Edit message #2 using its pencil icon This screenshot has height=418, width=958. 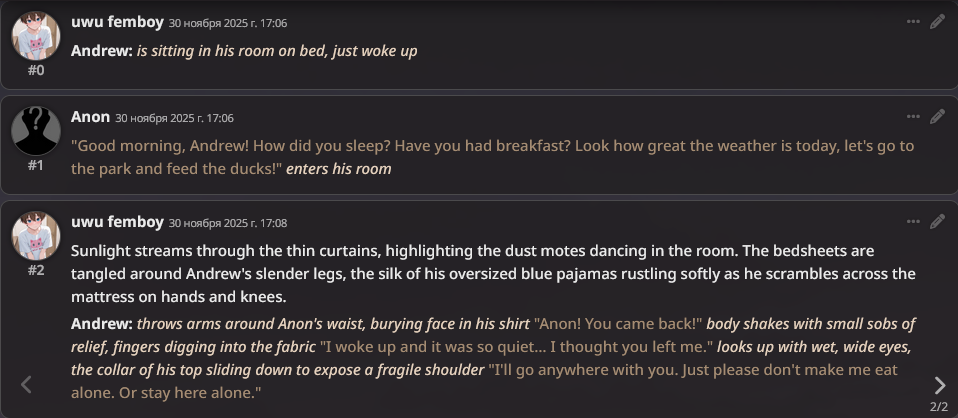coord(937,221)
